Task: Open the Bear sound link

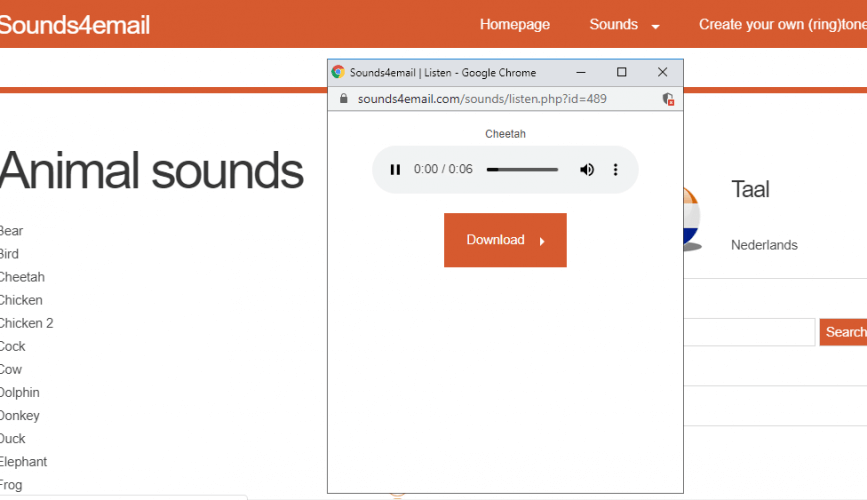Action: click(11, 231)
